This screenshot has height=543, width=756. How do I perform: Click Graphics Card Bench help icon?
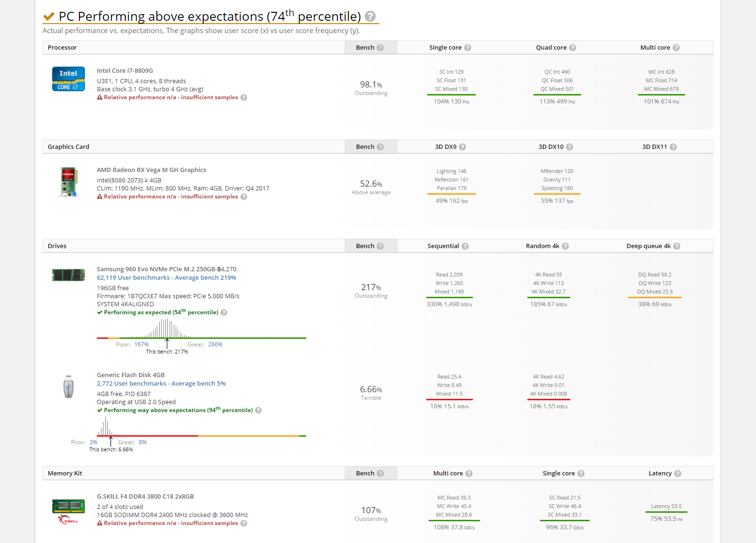pyautogui.click(x=380, y=147)
